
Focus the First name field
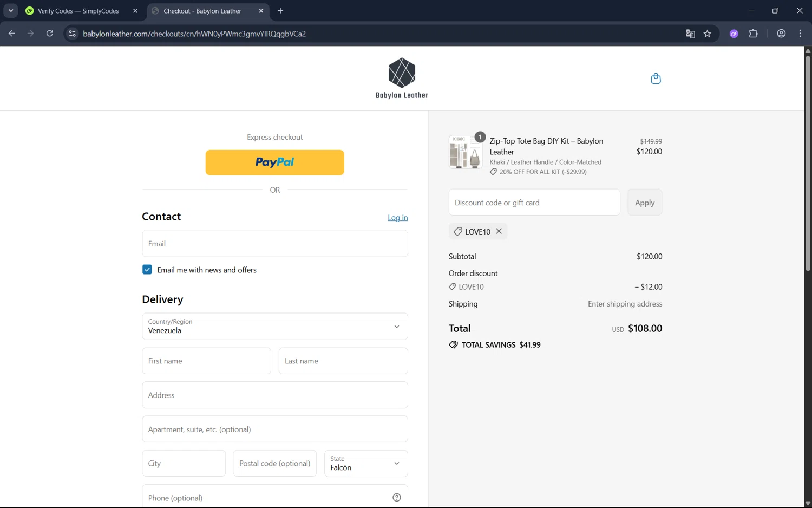pos(206,361)
